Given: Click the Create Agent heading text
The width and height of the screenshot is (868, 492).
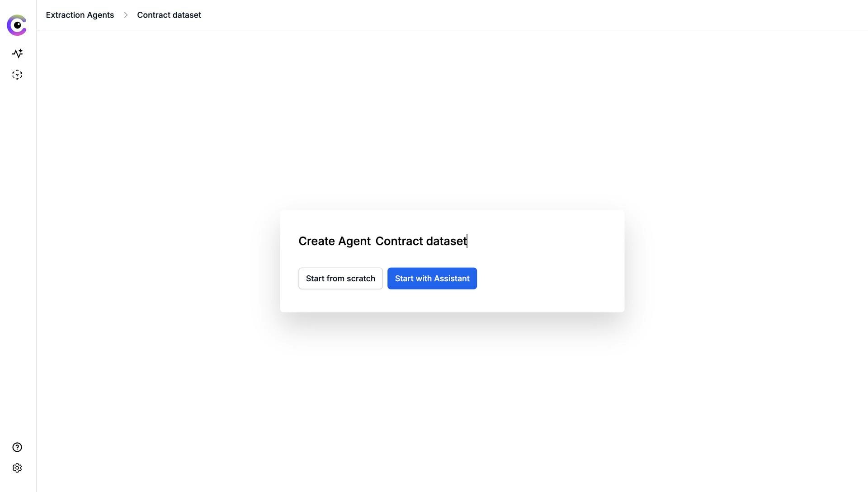Looking at the screenshot, I should (335, 241).
